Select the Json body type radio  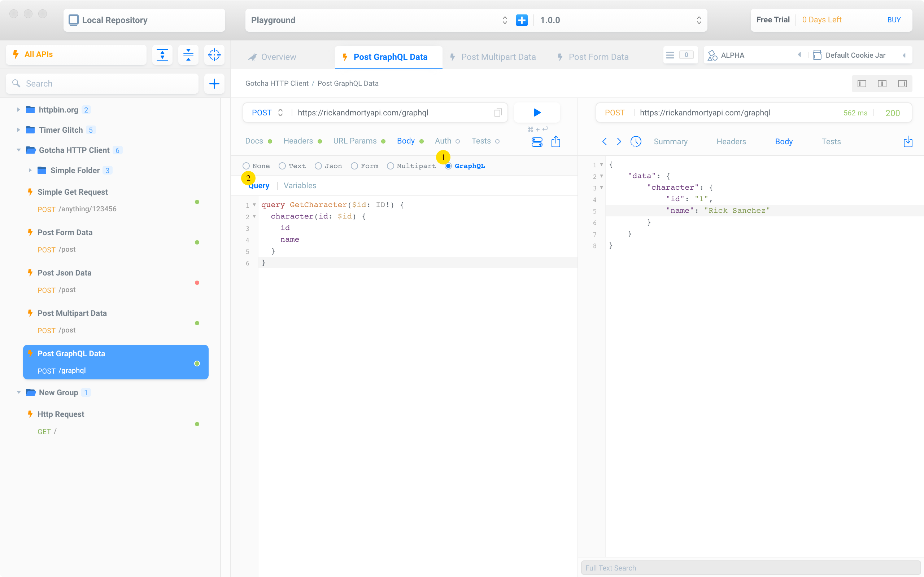(318, 166)
